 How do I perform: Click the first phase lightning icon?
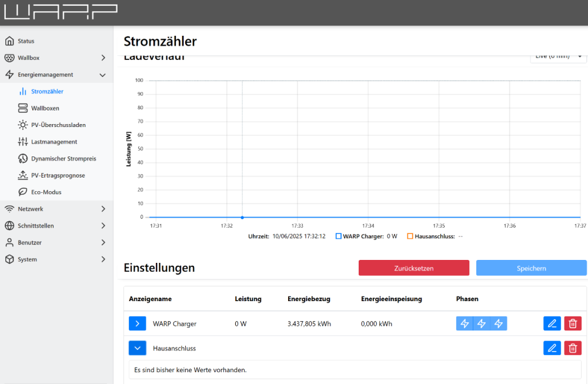465,323
